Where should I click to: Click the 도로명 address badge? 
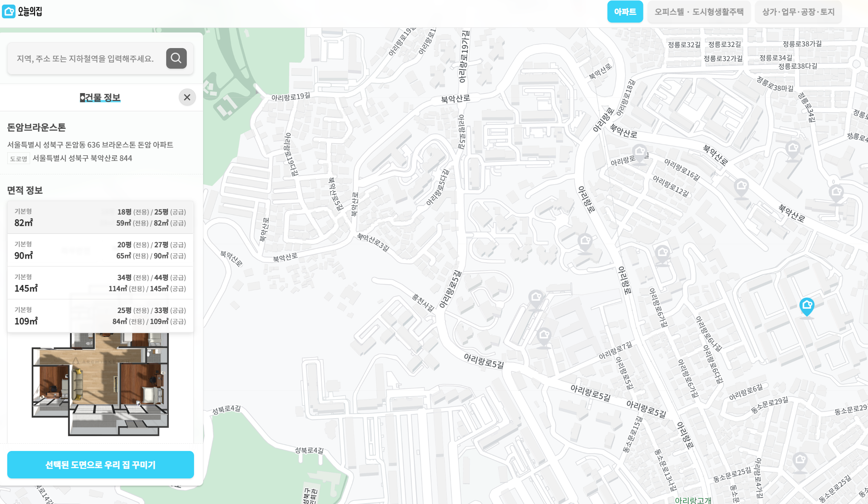click(x=19, y=158)
